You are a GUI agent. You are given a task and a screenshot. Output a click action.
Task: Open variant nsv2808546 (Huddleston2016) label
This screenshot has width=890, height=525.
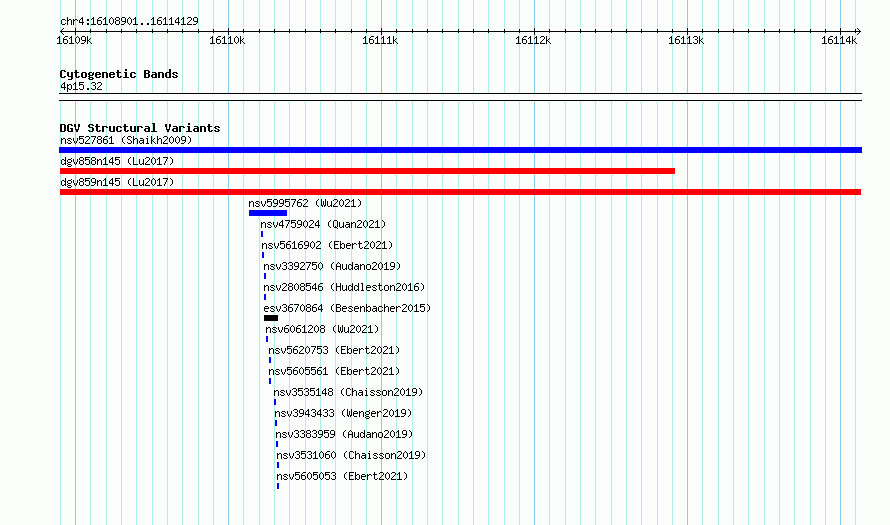pos(344,287)
